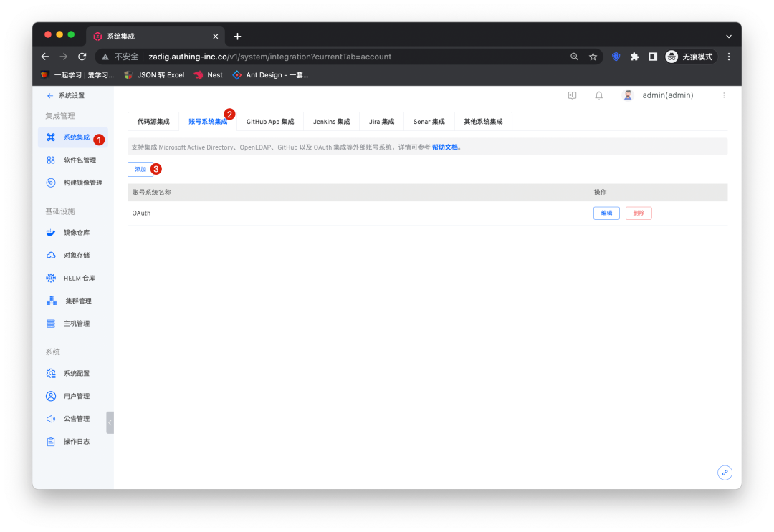Click the 对象存储 cloud icon
The image size is (774, 532).
click(x=51, y=255)
